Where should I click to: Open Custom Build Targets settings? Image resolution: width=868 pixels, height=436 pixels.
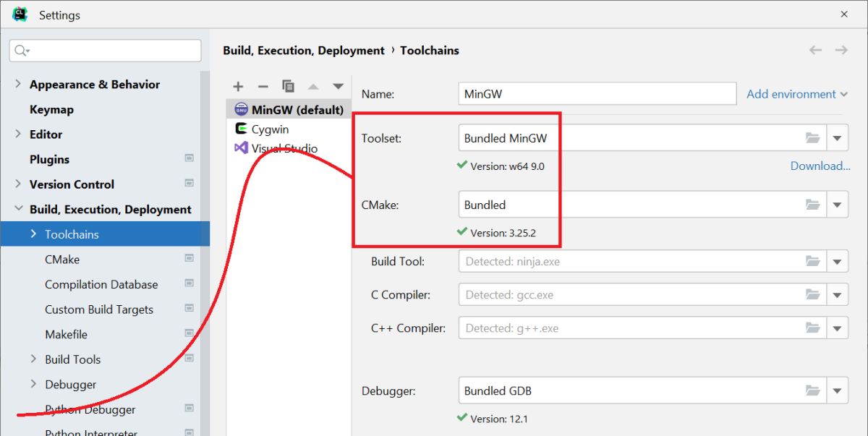[99, 309]
